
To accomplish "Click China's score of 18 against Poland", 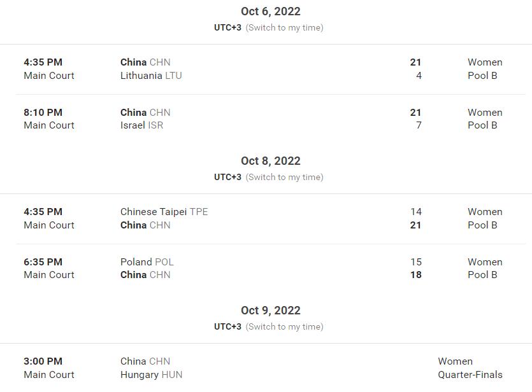I will tap(415, 275).
